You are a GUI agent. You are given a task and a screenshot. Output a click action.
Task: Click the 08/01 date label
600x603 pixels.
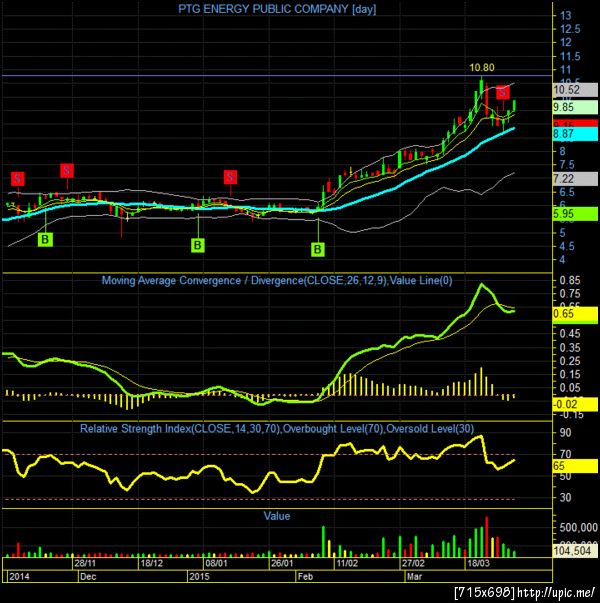[217, 563]
